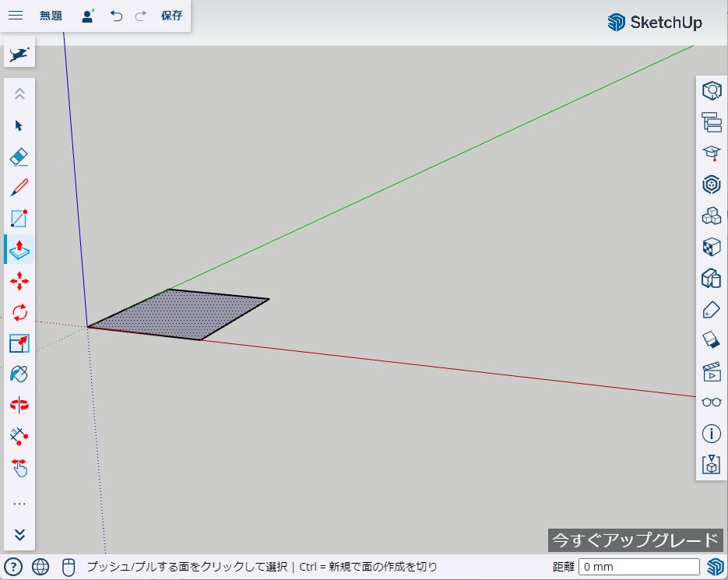Pick the Orbit tool
This screenshot has width=728, height=580.
(19, 405)
